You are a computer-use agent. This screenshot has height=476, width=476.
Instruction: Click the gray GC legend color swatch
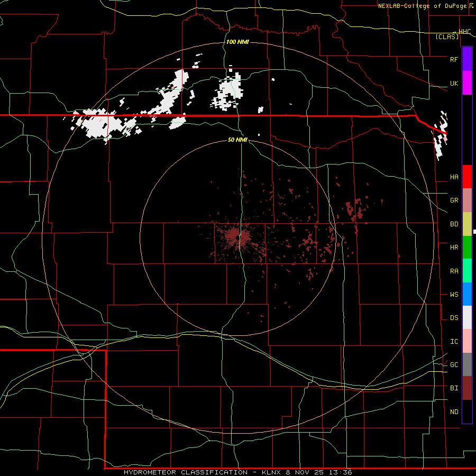point(467,364)
